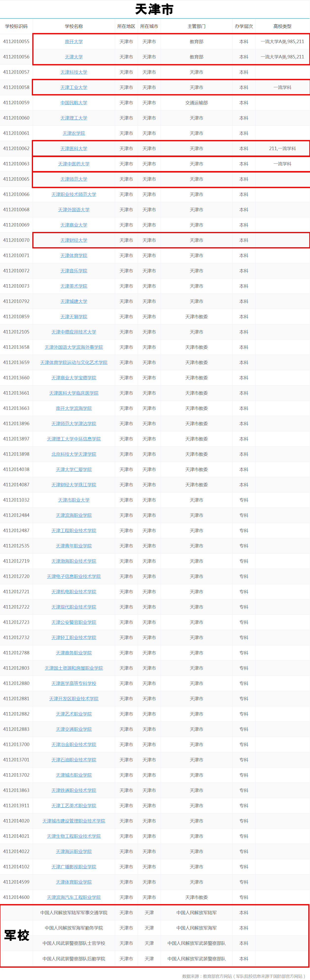Image resolution: width=310 pixels, height=980 pixels.
Task: Click the 天津公安警官职业学院 link
Action: (74, 622)
